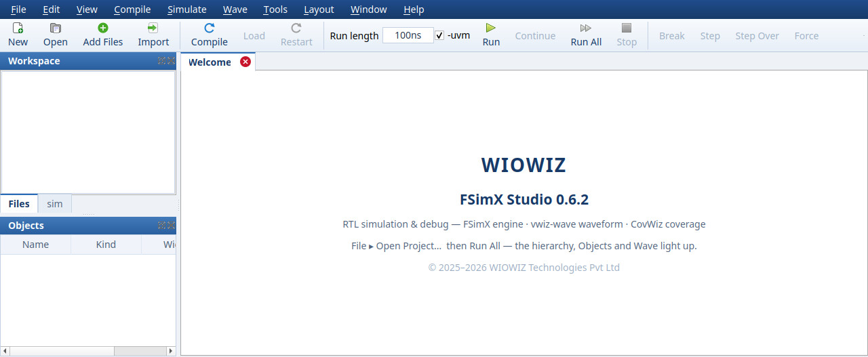Sort Objects by the Kind column header

coord(106,245)
